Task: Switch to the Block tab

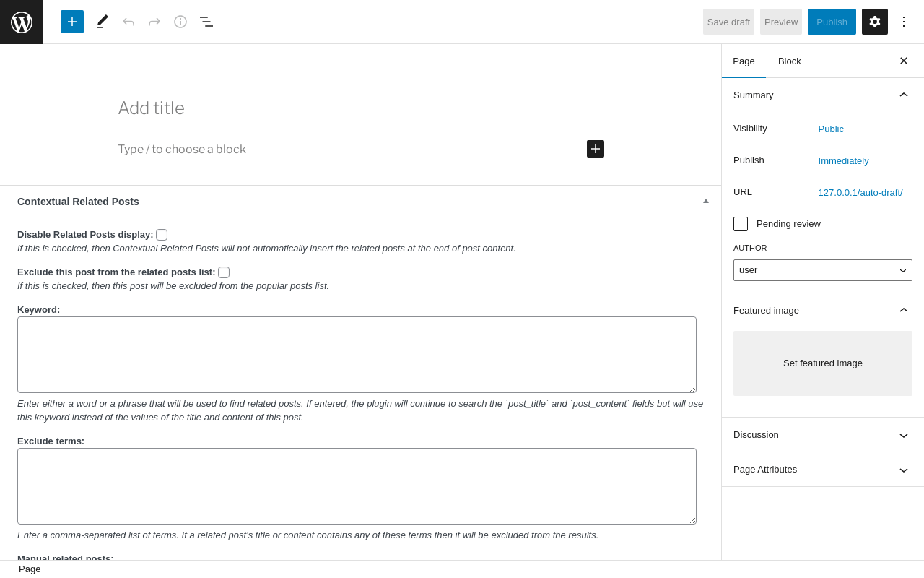Action: (790, 61)
